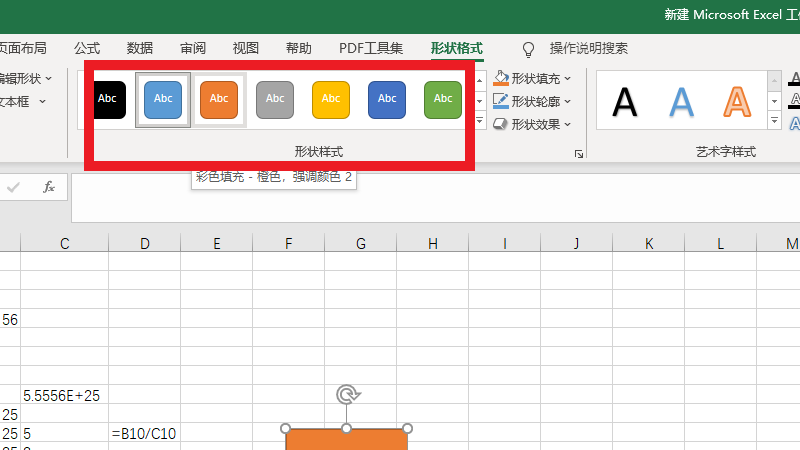
Task: Switch to the 公式 (Formulas) tab
Action: click(87, 48)
